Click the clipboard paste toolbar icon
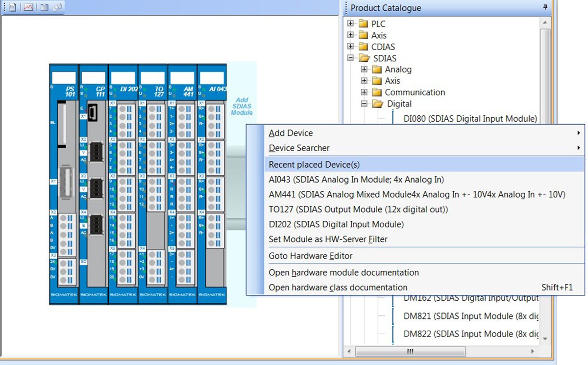Image resolution: width=588 pixels, height=365 pixels. click(x=44, y=7)
